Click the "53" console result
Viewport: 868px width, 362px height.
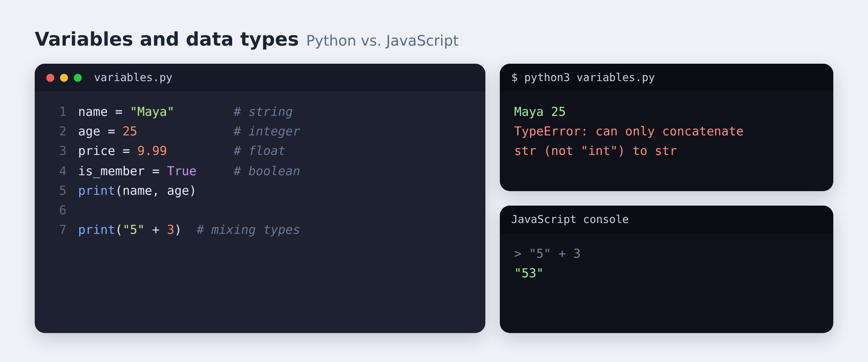[x=528, y=273]
